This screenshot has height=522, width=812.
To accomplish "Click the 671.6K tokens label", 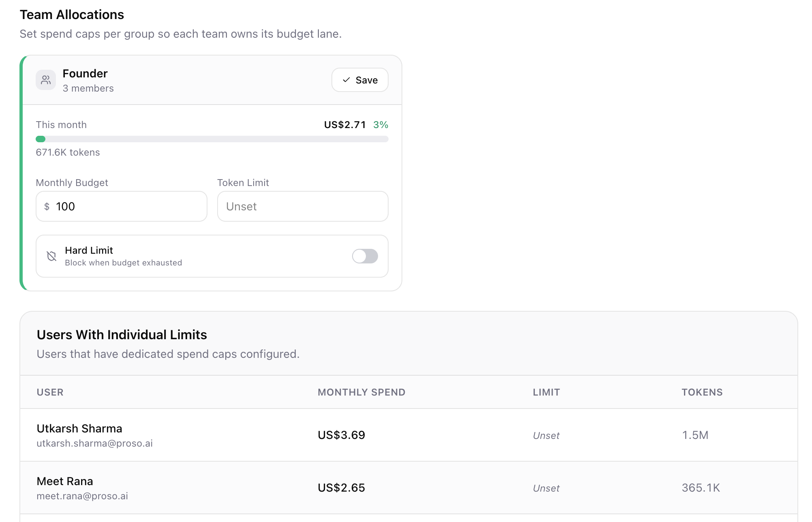I will click(x=68, y=152).
